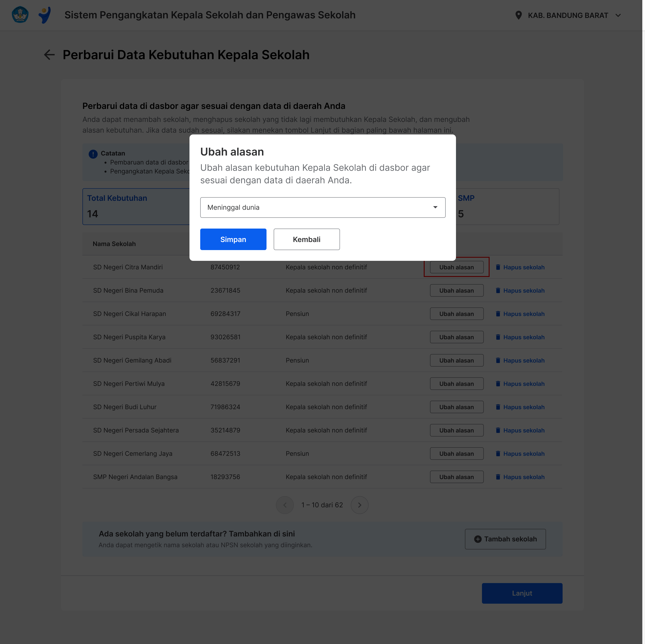Click Hapus sekolah link for SMP Negeri Andalan Bangsa
This screenshot has width=645, height=644.
(524, 477)
